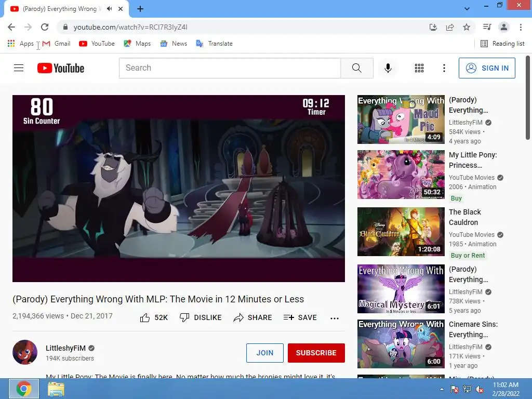Screen dimensions: 532x399
Task: Open the LittleshyFiM channel name link
Action: [x=66, y=348]
